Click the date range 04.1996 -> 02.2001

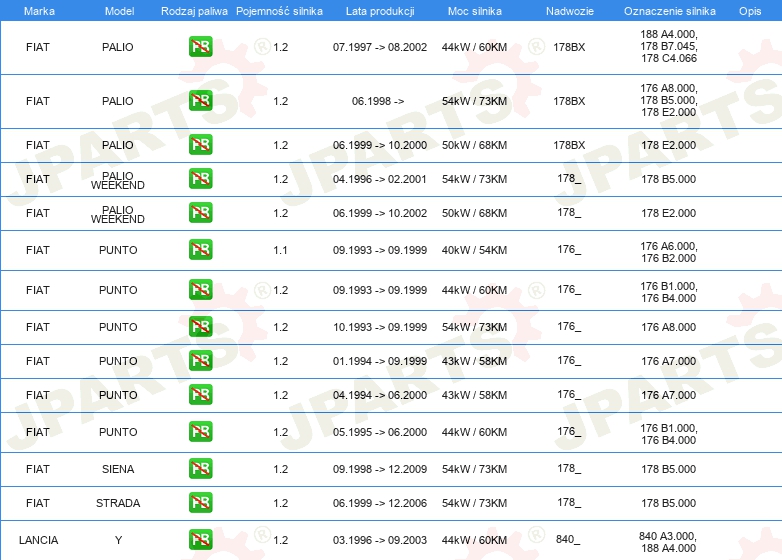[380, 179]
